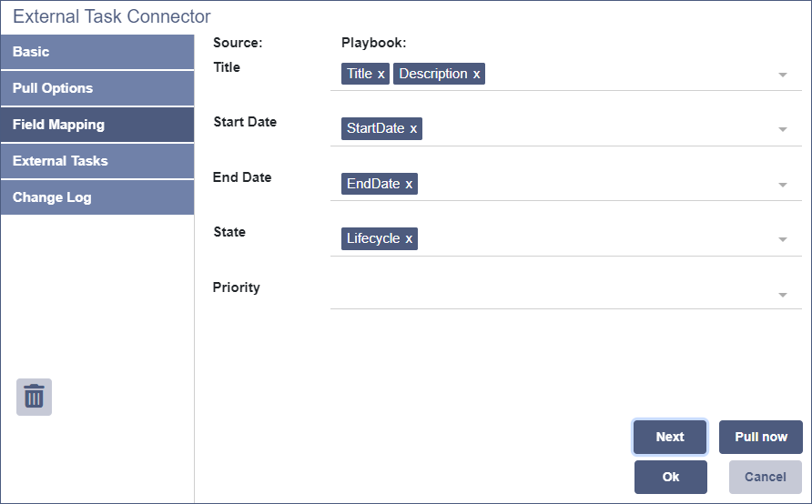
Task: Remove the Title tag from Title mapping
Action: tap(381, 74)
